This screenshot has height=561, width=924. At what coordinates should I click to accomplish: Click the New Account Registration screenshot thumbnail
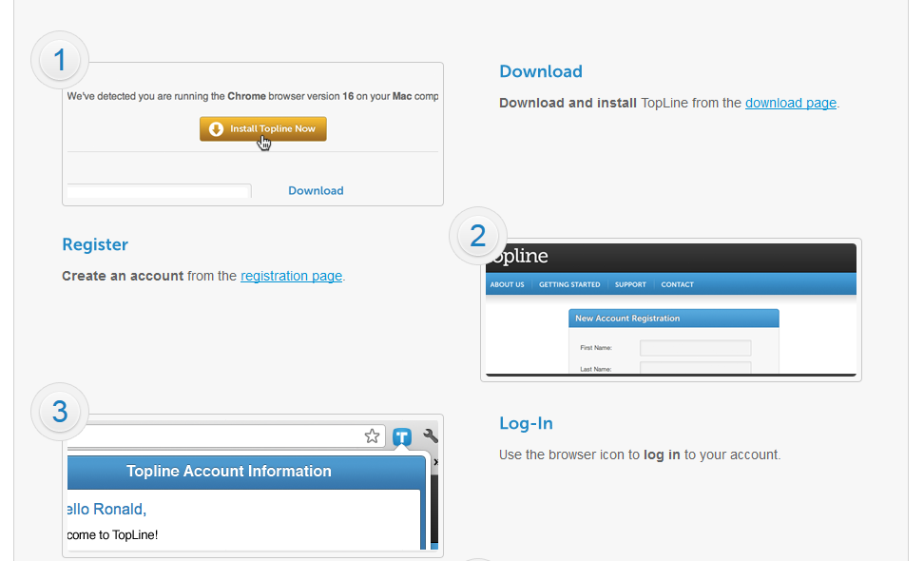tap(670, 310)
